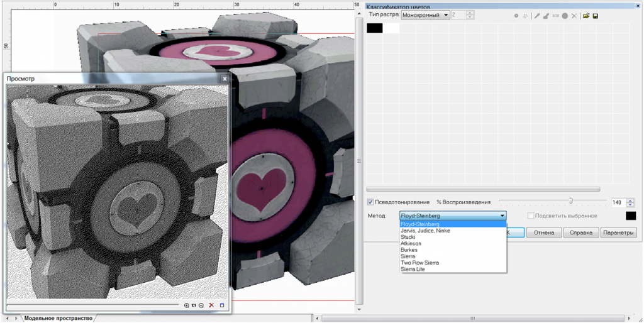
Task: Click the previous tab arrow at bottom left
Action: pos(9,318)
